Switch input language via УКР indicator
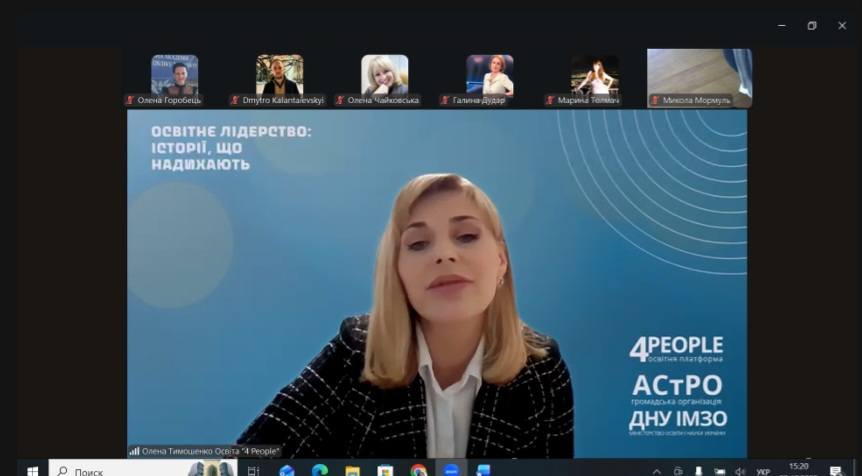The height and width of the screenshot is (476, 862). pos(763,471)
